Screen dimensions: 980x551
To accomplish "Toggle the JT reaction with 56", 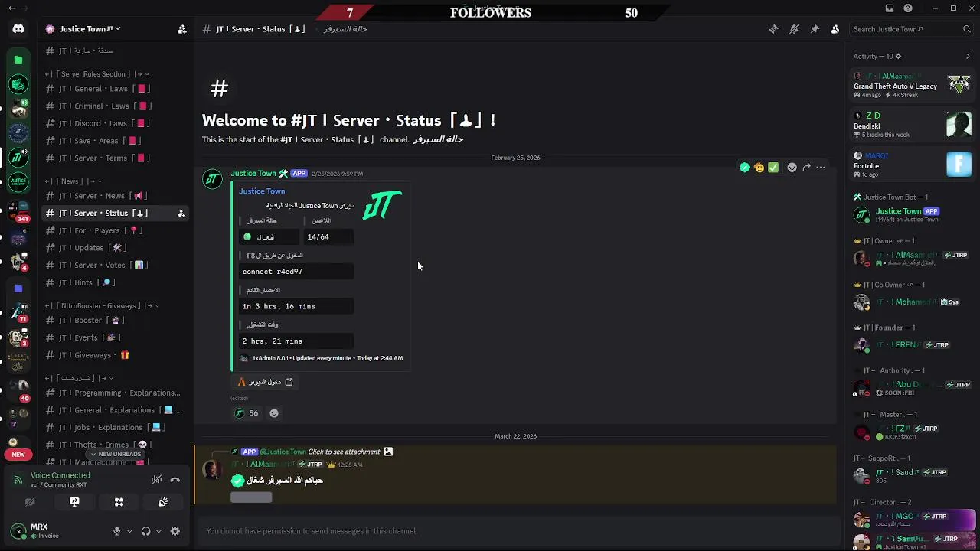I will tap(247, 413).
